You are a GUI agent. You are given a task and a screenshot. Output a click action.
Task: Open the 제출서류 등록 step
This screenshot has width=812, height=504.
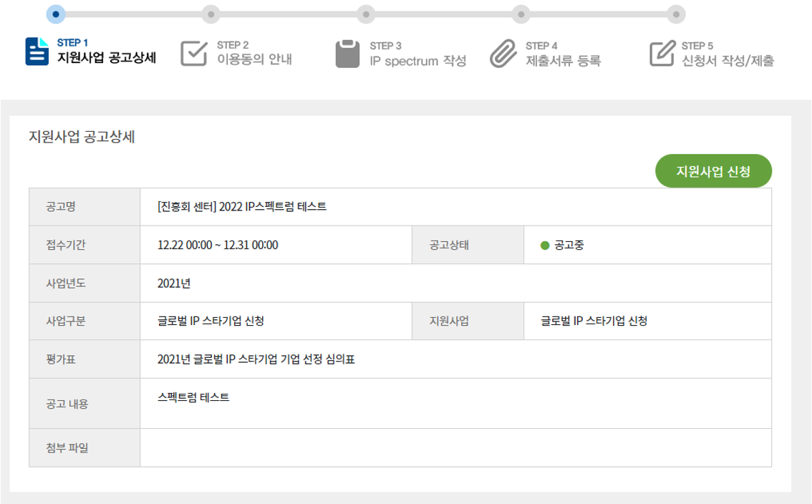[563, 61]
